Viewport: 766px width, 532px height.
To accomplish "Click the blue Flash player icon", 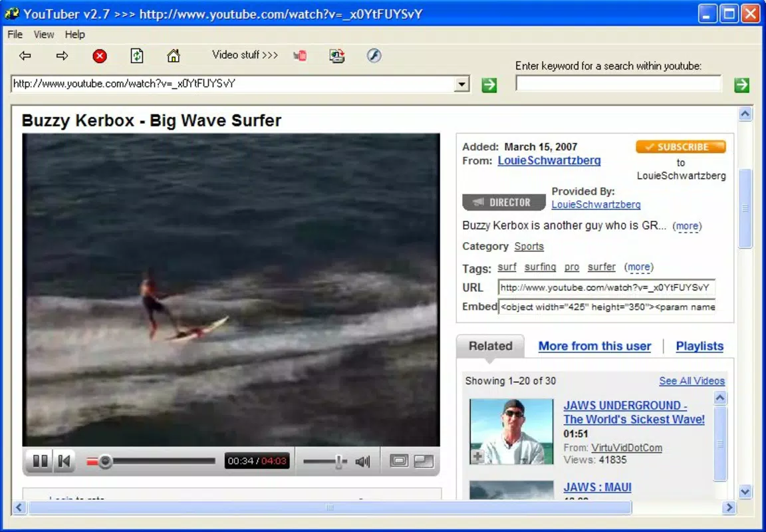I will [374, 56].
